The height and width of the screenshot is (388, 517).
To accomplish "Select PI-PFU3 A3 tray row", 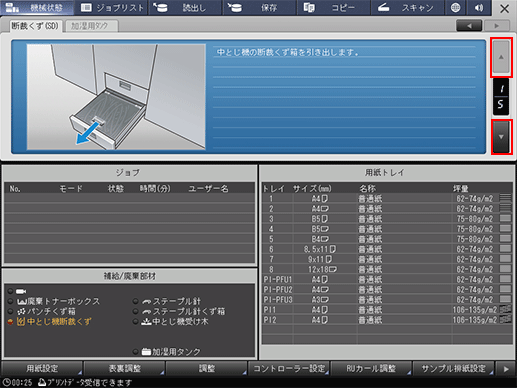I will point(387,299).
